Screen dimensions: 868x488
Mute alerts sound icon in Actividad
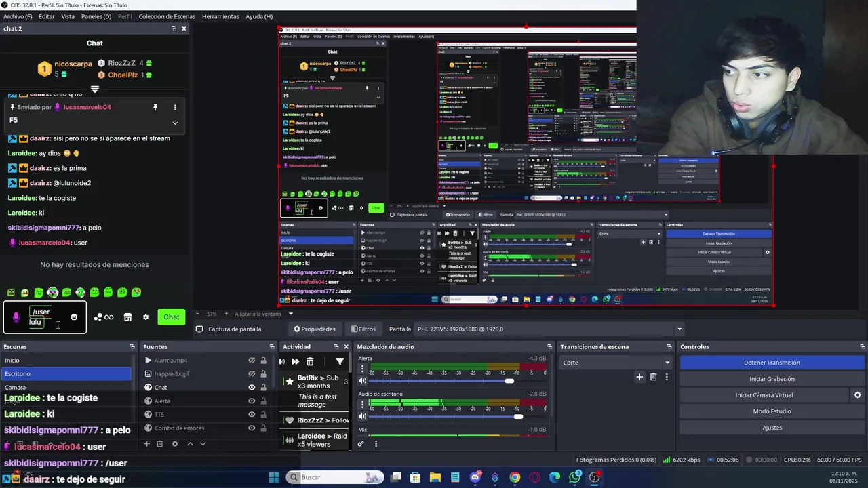(282, 362)
